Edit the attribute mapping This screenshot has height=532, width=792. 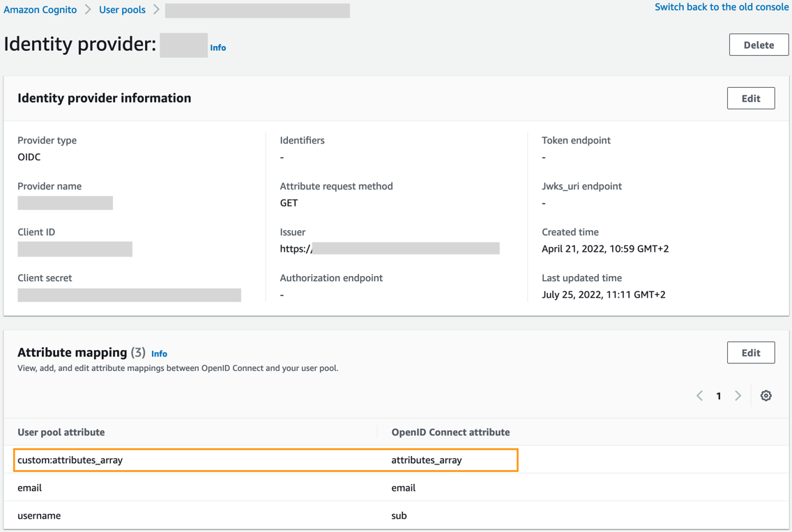[751, 353]
